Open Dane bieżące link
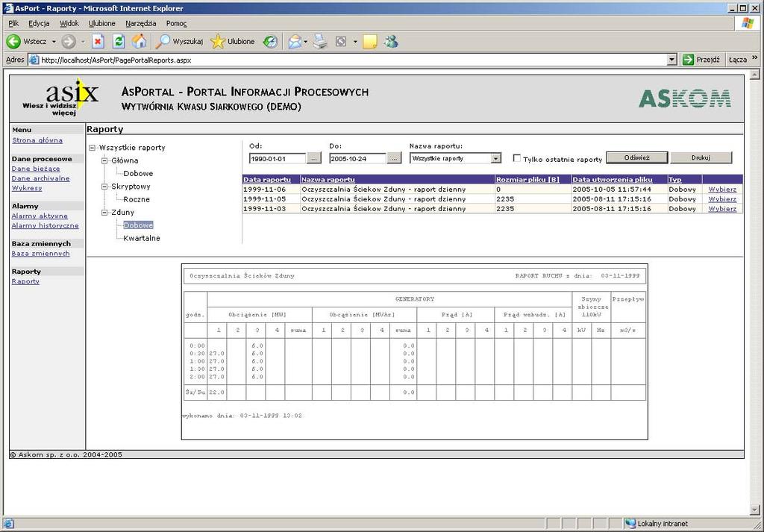The width and height of the screenshot is (764, 532). click(x=36, y=169)
